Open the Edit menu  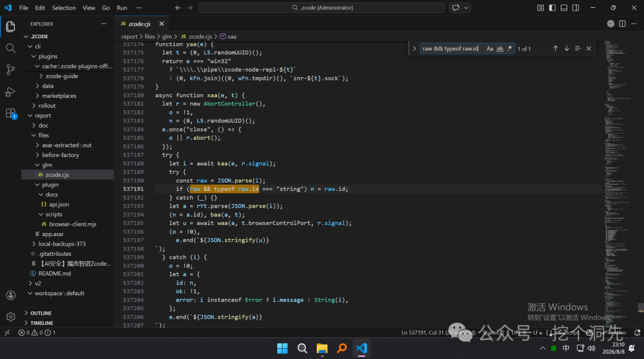(40, 8)
